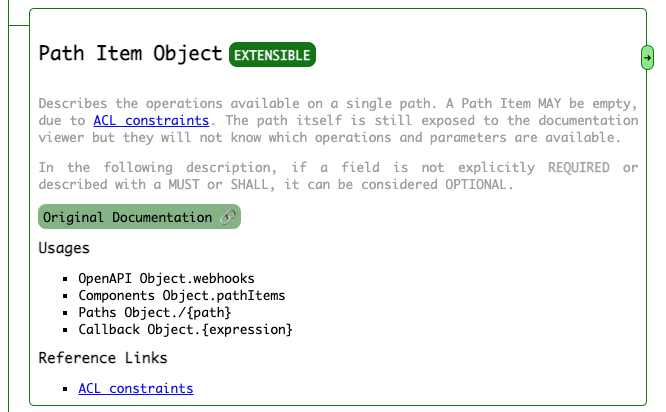Click the bullet before the bottom ACL constraints link
The width and height of the screenshot is (666, 412).
65,388
